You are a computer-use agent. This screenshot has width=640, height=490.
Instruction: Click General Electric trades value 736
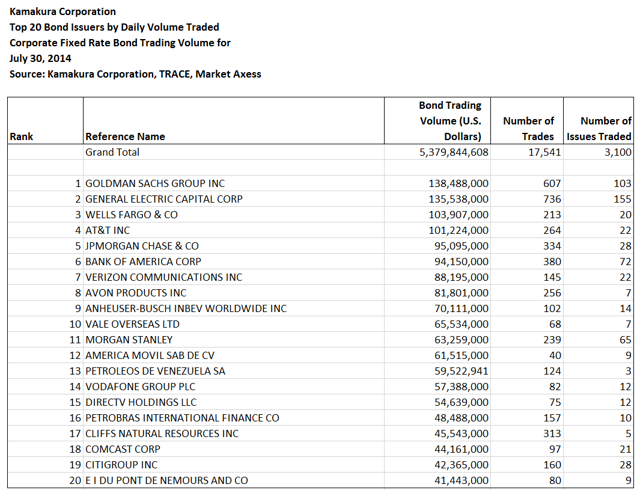pyautogui.click(x=552, y=199)
